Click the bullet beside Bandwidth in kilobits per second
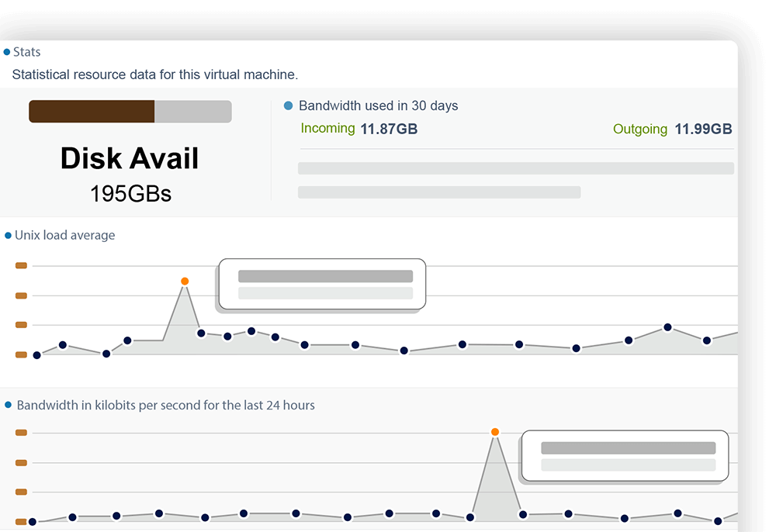Screen dimensions: 776x532 click(x=9, y=405)
